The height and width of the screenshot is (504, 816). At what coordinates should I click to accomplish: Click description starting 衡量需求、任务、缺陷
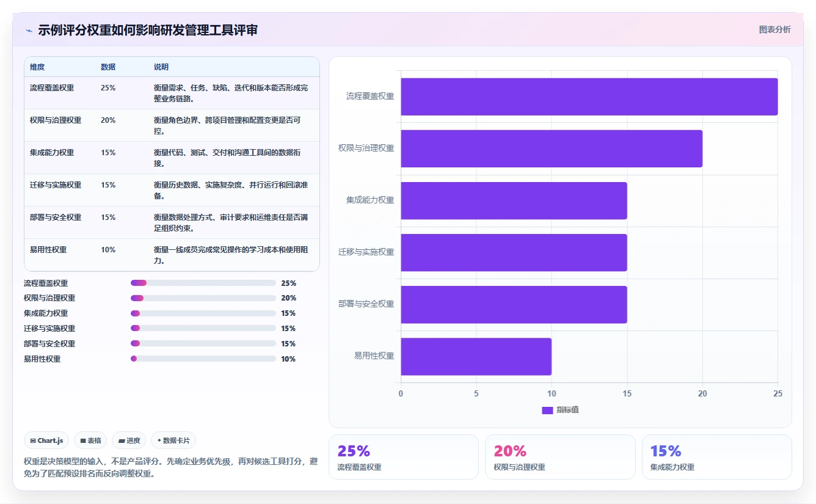point(231,93)
